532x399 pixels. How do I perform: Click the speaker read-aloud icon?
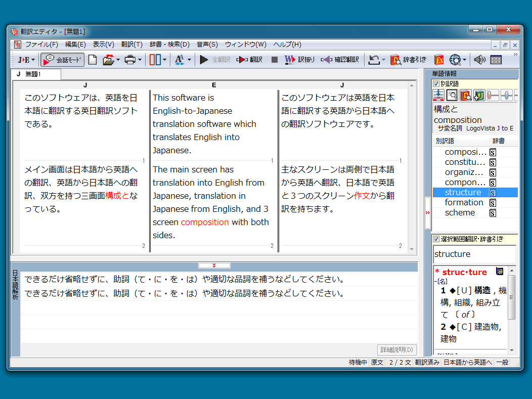480,60
